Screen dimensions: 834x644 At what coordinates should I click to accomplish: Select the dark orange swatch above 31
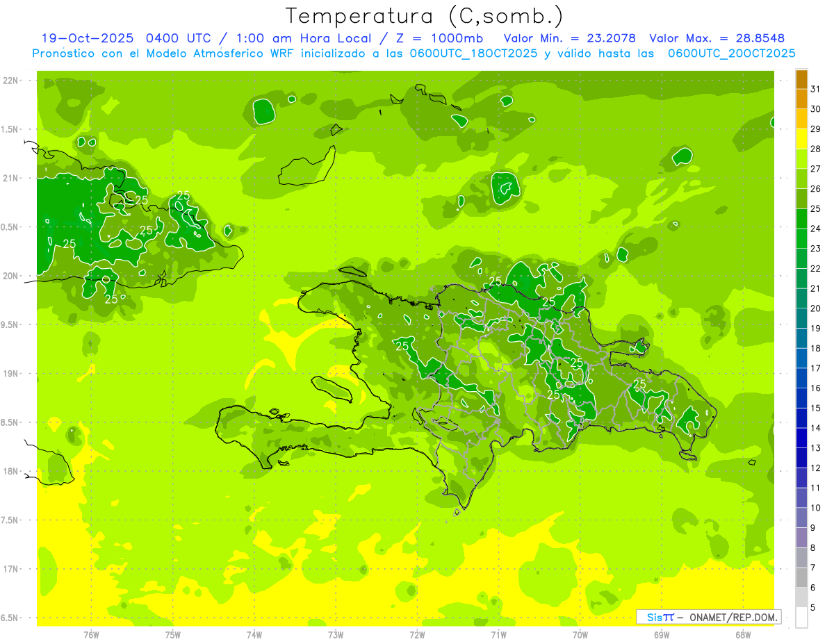[x=801, y=79]
